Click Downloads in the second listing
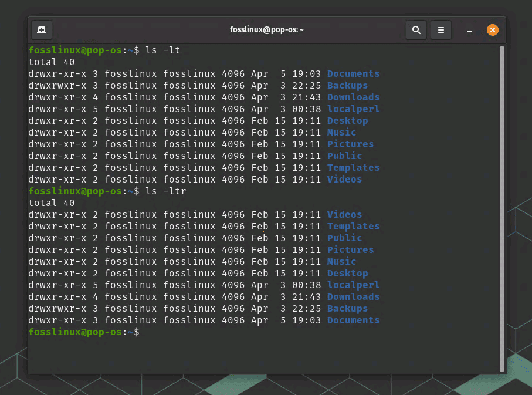532x395 pixels. (353, 297)
